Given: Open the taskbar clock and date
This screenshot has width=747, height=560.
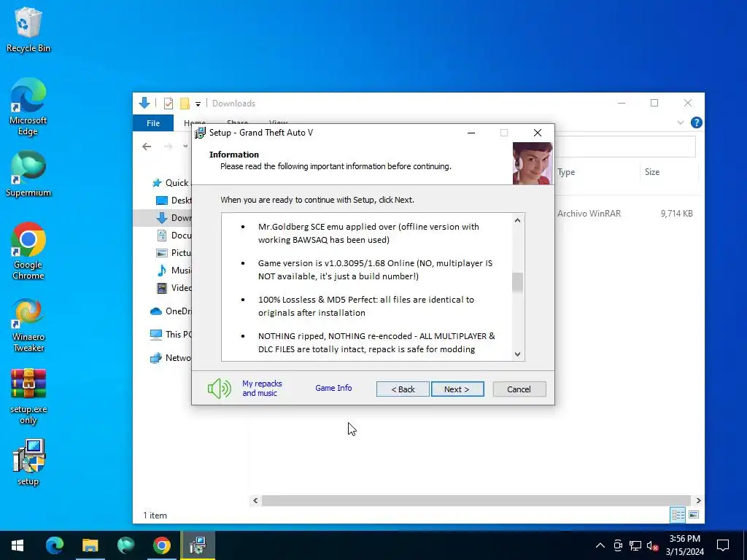Looking at the screenshot, I should coord(684,545).
